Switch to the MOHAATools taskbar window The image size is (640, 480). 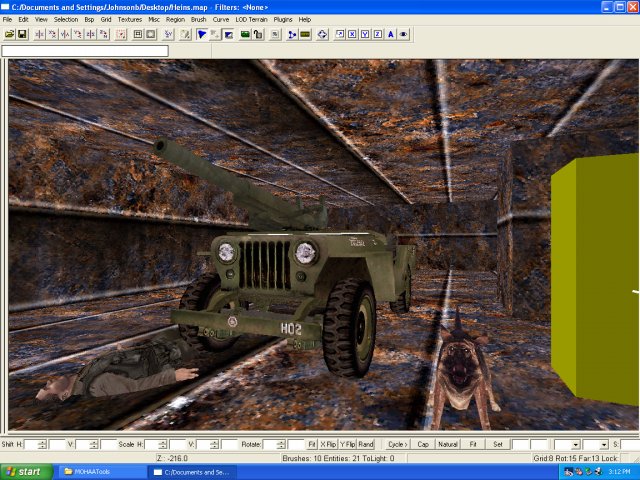[103, 472]
